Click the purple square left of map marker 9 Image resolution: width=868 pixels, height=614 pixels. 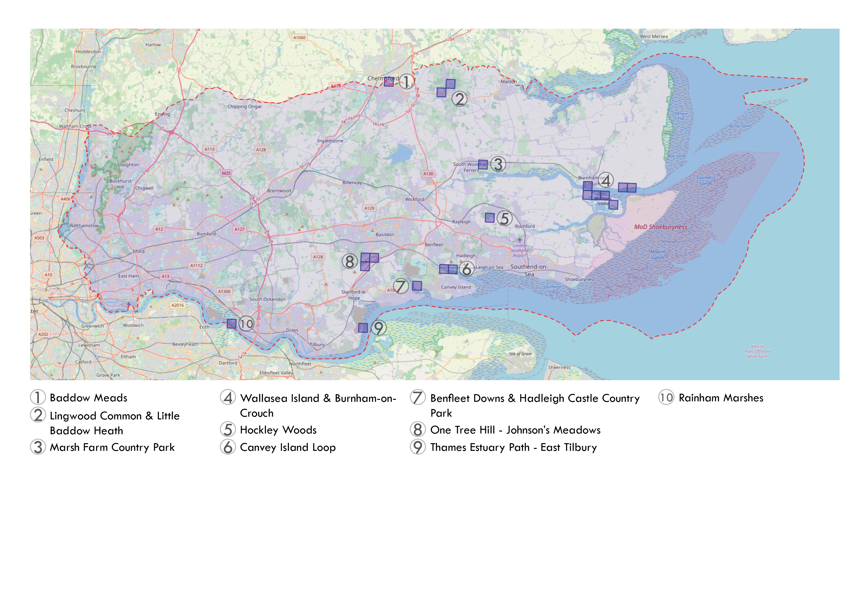point(363,328)
